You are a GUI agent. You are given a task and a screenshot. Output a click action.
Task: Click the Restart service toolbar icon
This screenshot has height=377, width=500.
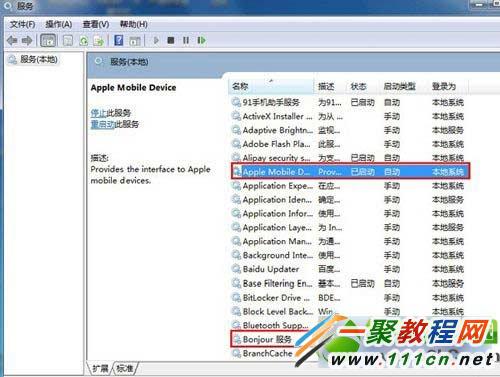point(201,41)
